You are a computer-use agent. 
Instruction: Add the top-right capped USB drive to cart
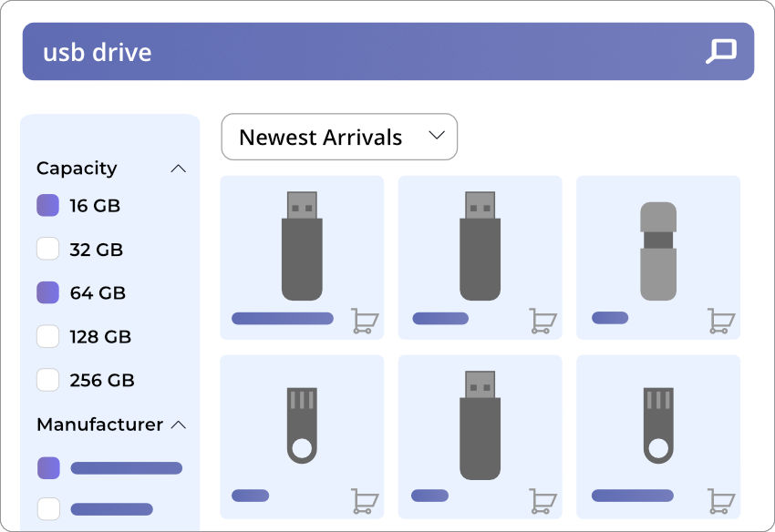721,321
